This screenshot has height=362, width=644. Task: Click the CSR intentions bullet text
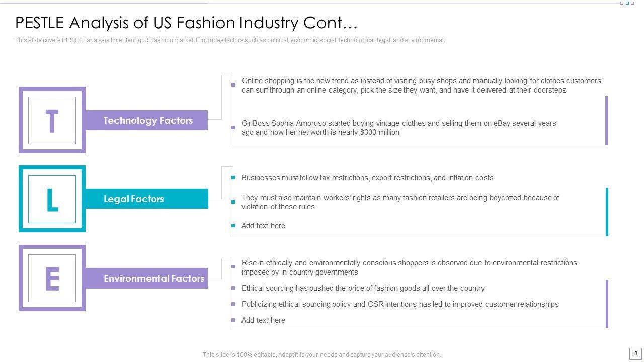click(x=400, y=304)
